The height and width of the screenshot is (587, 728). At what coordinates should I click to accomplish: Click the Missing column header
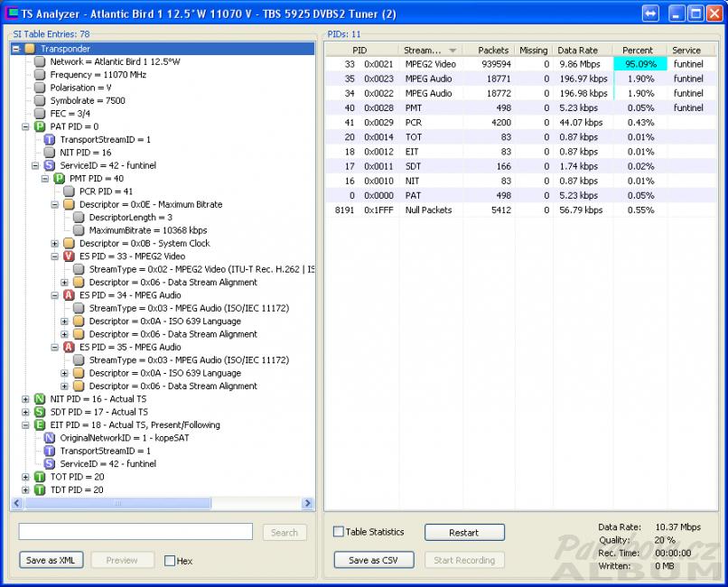pyautogui.click(x=534, y=50)
